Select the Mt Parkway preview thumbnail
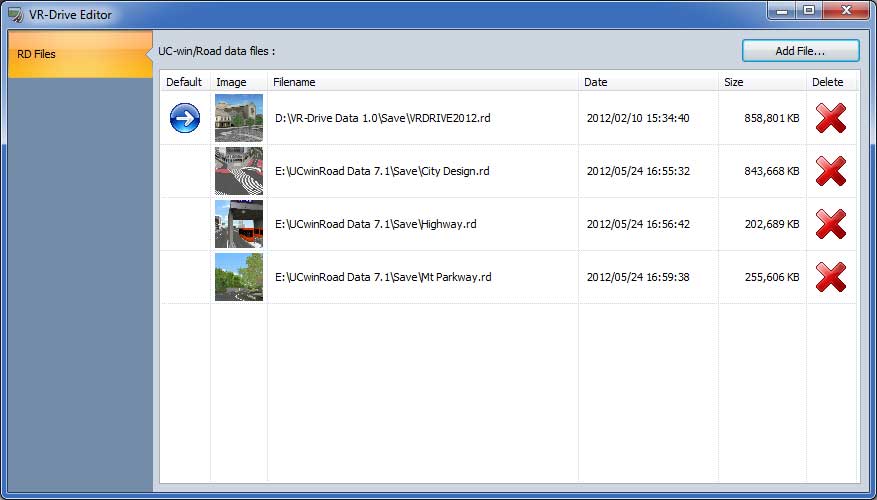Screen dimensions: 877x500 tap(239, 277)
